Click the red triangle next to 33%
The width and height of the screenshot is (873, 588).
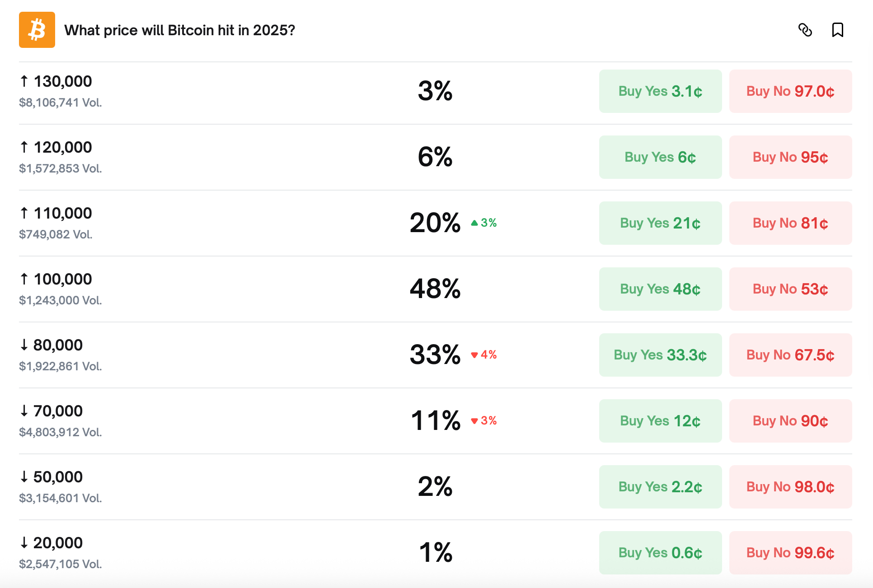point(475,355)
